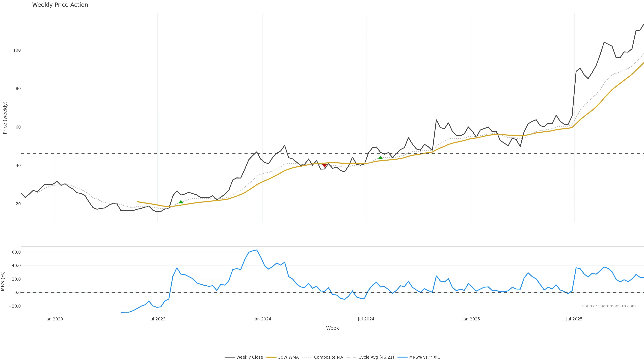This screenshot has width=644, height=362.
Task: Click the 100 price axis tick label
Action: click(17, 50)
